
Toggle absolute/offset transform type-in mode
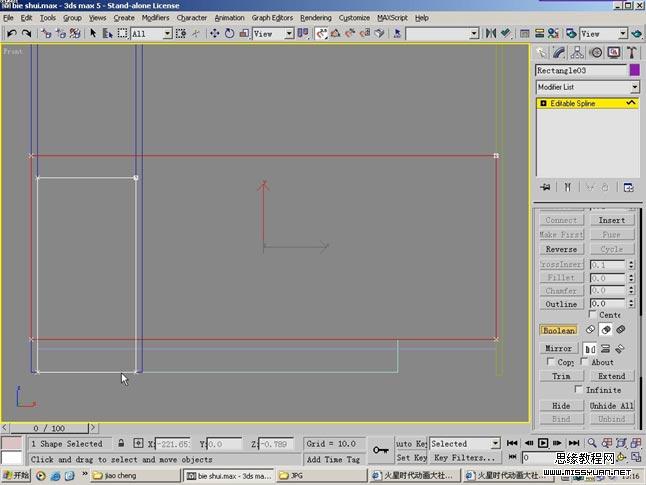coord(138,443)
